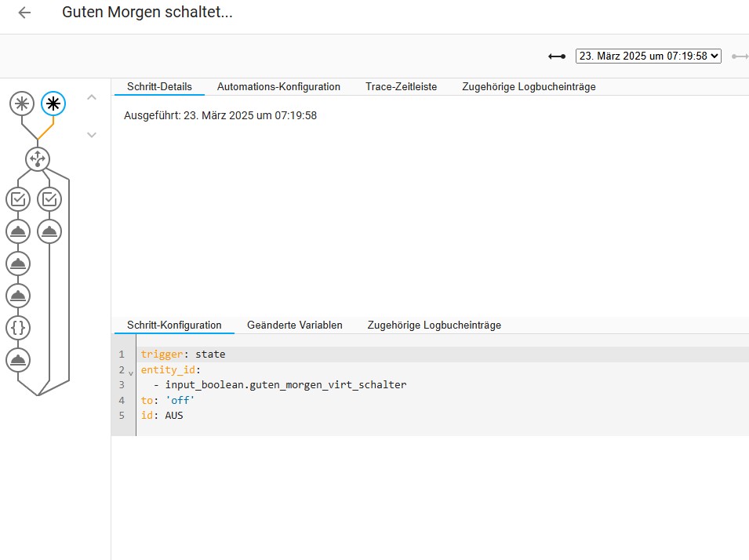Click the action node below the curly braces node

[x=18, y=359]
